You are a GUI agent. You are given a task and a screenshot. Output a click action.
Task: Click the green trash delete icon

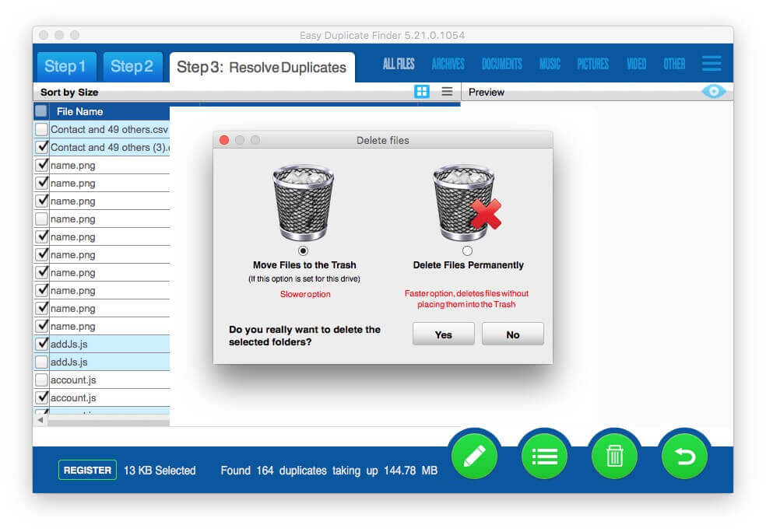point(614,456)
